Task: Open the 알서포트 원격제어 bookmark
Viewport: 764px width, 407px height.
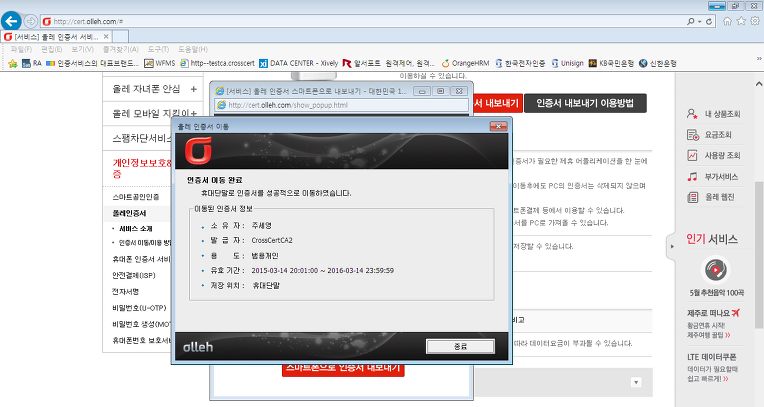Action: [x=389, y=63]
